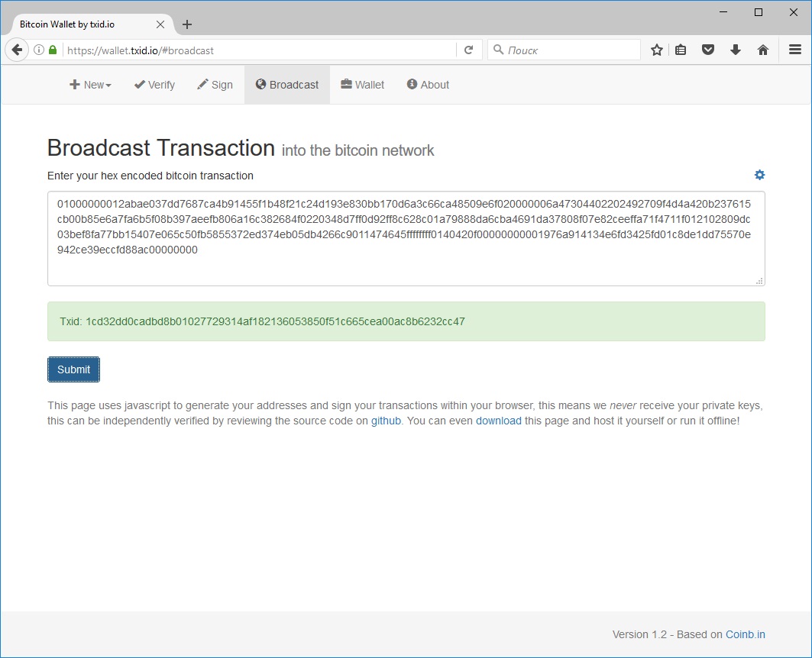This screenshot has width=812, height=658.
Task: Click inside the hex transaction textarea
Action: 406,238
